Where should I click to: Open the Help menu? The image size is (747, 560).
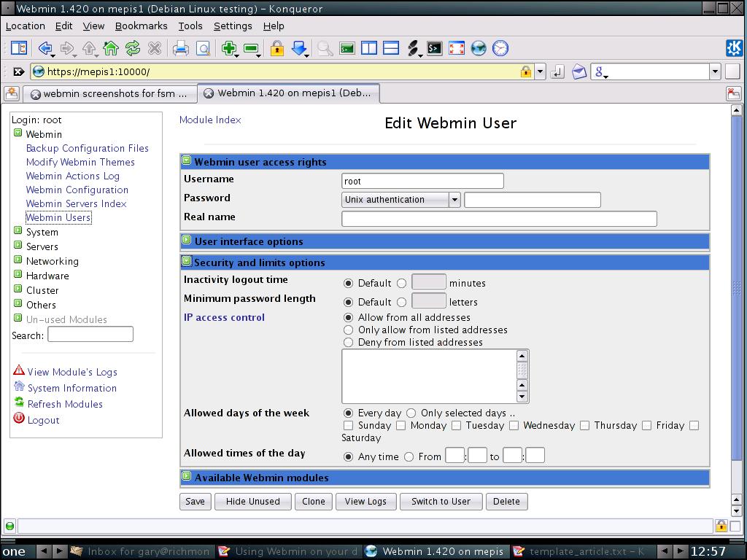click(x=274, y=26)
